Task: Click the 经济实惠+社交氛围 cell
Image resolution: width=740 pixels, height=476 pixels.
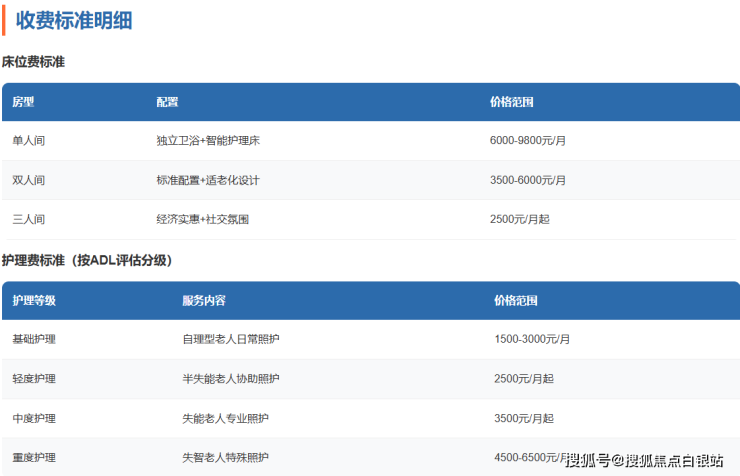Action: [x=202, y=219]
